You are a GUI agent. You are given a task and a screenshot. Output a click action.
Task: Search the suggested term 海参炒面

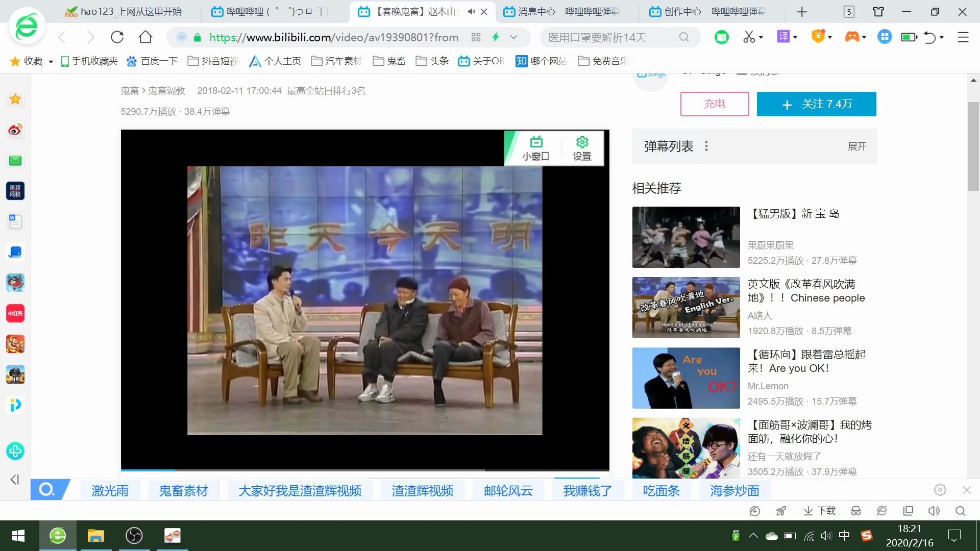point(735,490)
